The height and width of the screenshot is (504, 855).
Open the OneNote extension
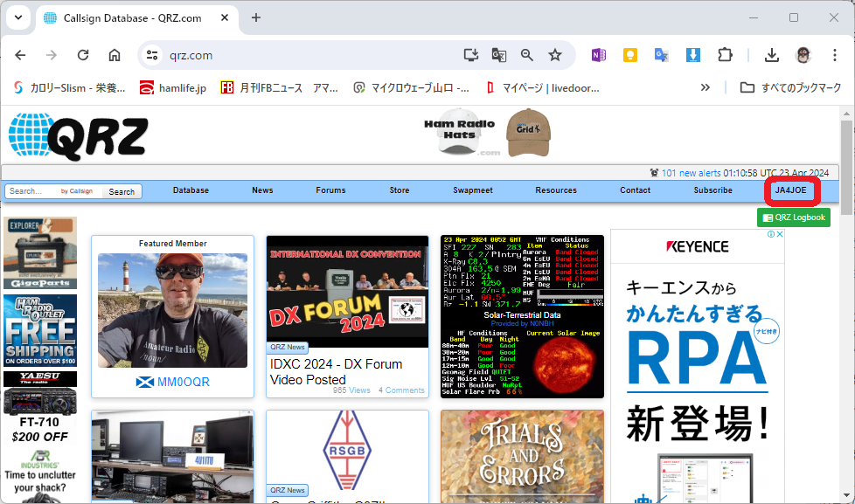599,55
